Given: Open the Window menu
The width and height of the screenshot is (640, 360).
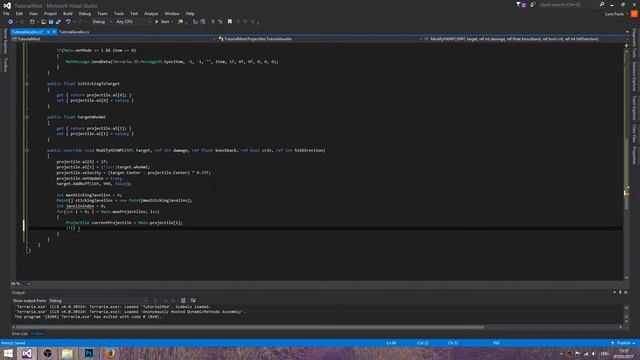Looking at the screenshot, I should click(172, 13).
